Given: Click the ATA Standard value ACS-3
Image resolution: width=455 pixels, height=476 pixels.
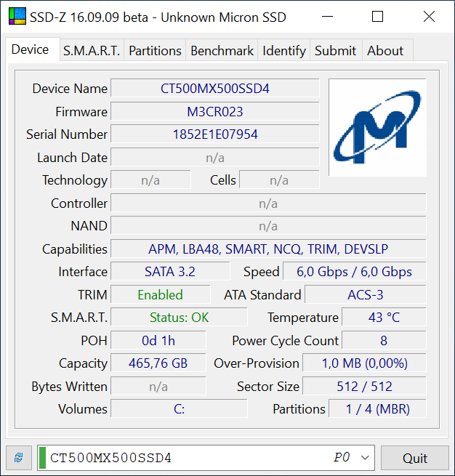Looking at the screenshot, I should coord(366,295).
